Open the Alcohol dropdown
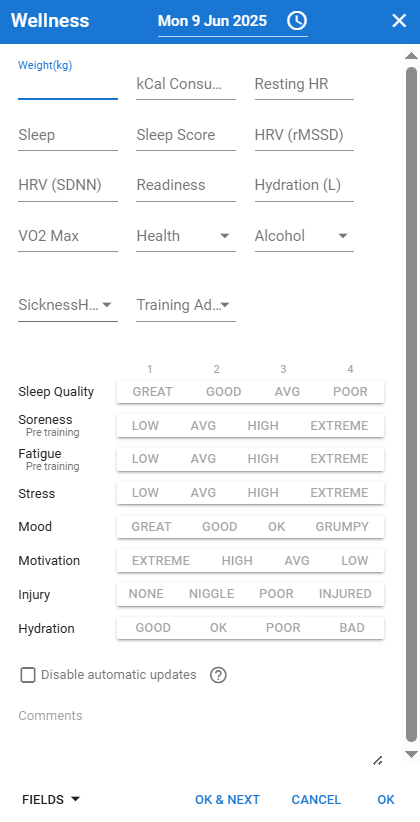Image resolution: width=420 pixels, height=822 pixels. click(304, 236)
